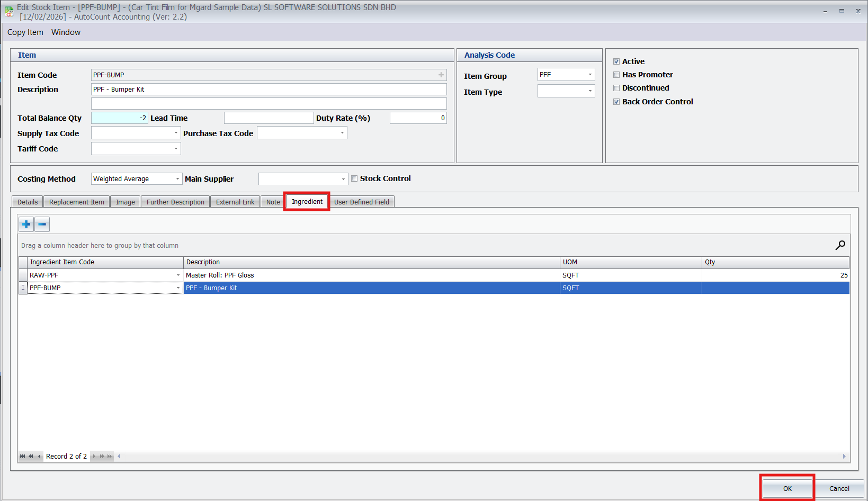Expand the Costing Method dropdown
This screenshot has width=868, height=501.
pyautogui.click(x=177, y=179)
